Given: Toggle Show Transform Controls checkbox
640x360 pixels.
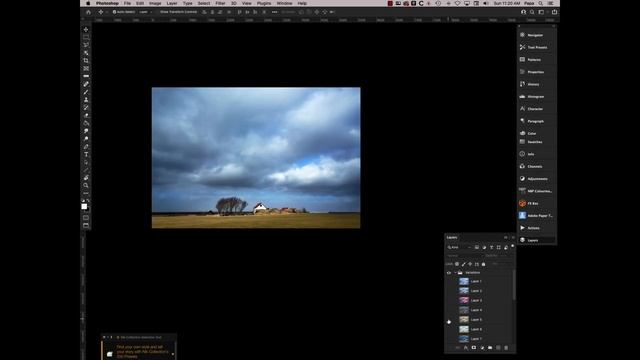Looking at the screenshot, I should tap(158, 12).
